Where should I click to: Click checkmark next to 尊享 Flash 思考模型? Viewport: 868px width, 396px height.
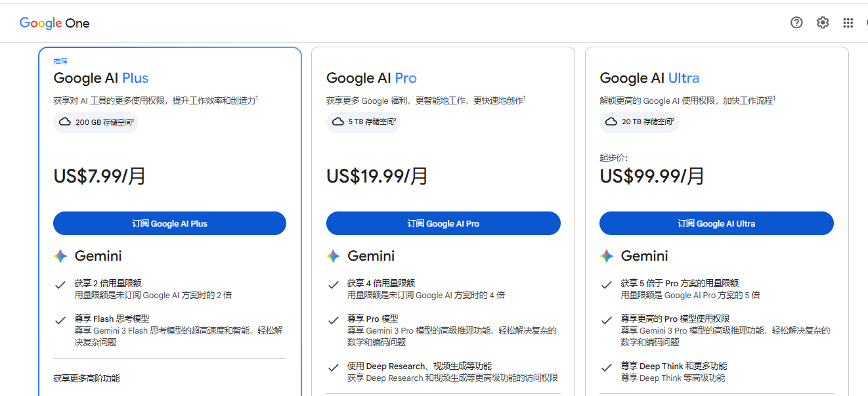[60, 320]
